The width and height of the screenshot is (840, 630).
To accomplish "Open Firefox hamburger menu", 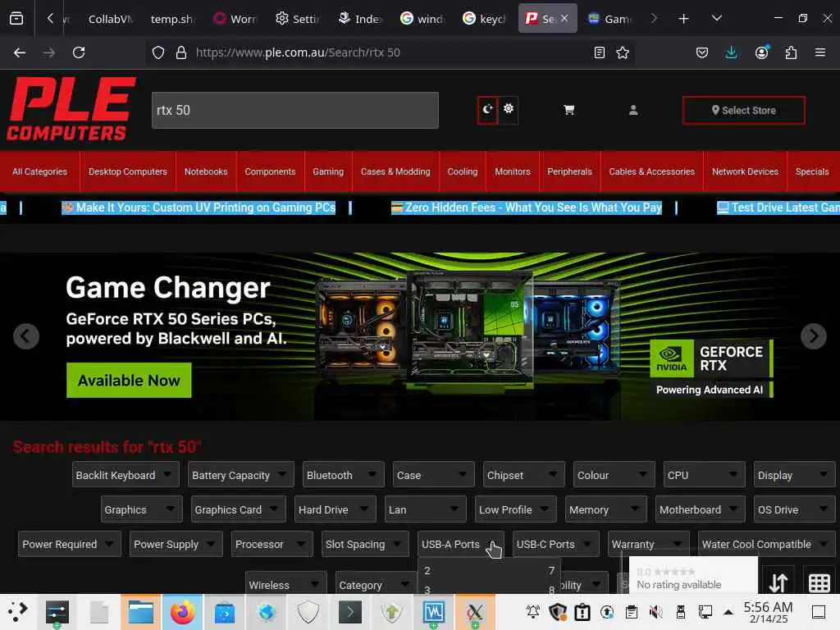I will (x=819, y=52).
